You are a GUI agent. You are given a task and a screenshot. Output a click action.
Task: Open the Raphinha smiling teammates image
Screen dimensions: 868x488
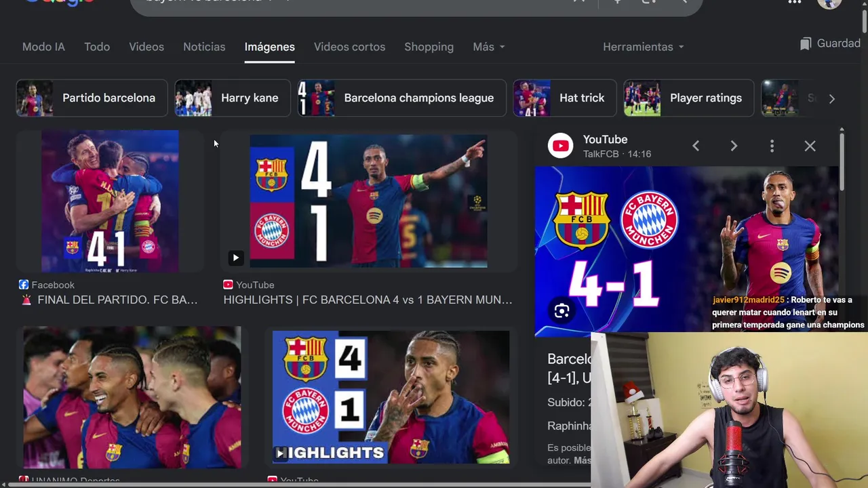[132, 397]
